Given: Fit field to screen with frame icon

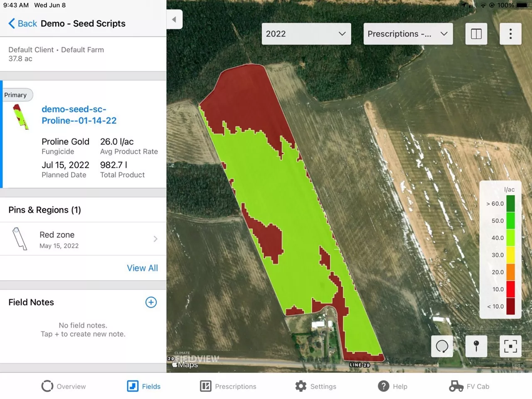Looking at the screenshot, I should pos(510,346).
